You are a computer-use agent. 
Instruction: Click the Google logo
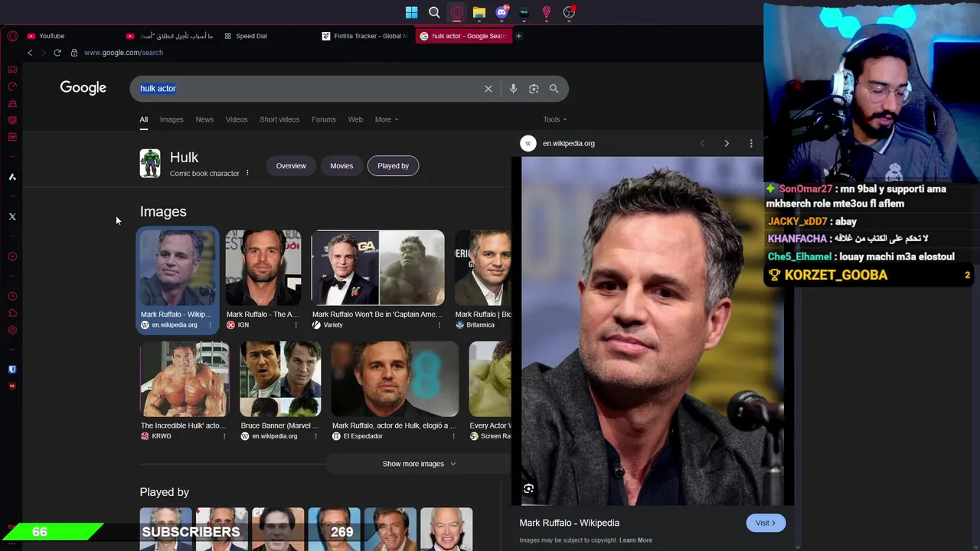tap(83, 88)
